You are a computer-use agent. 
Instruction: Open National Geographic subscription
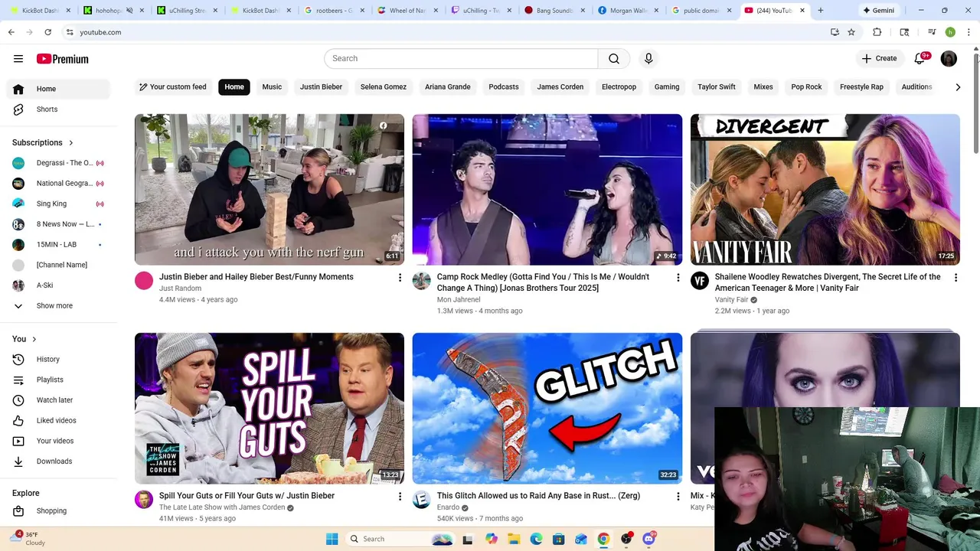pos(60,184)
